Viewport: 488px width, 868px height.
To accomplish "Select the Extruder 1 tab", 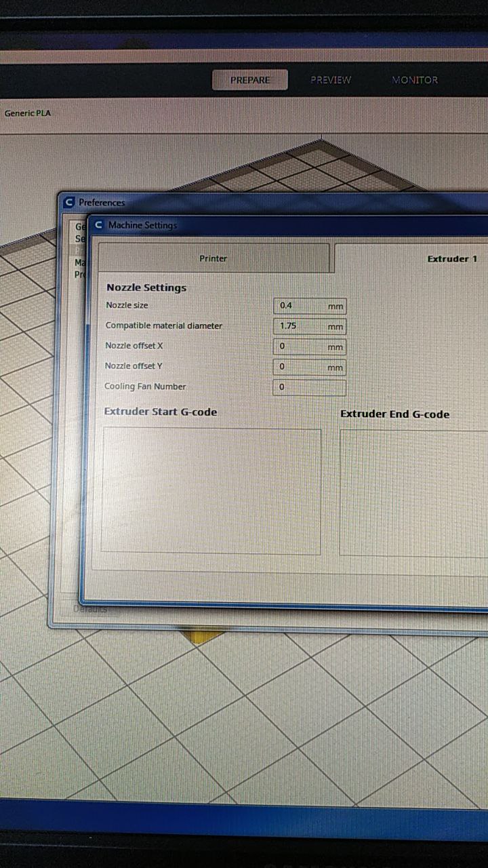I will tap(411, 258).
